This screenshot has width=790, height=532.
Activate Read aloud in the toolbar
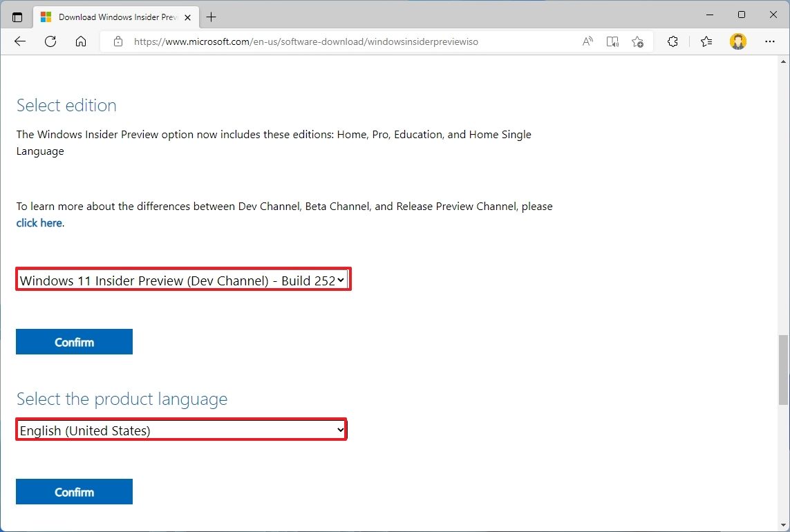(587, 41)
